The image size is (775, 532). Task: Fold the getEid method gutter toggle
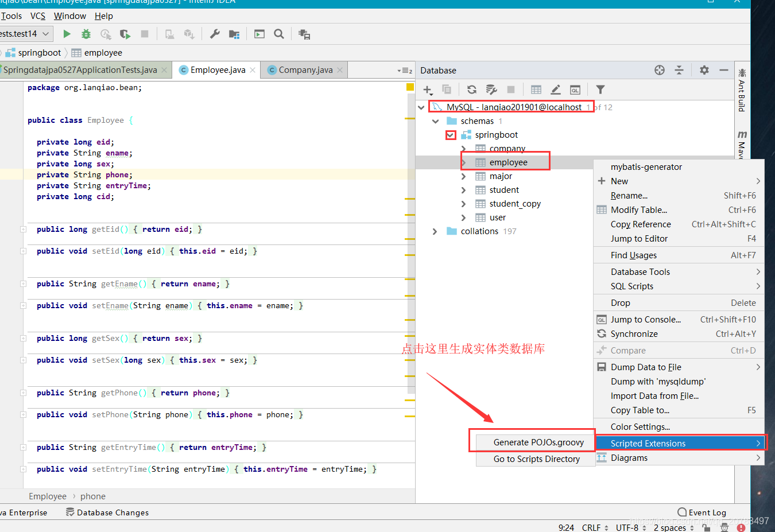coord(23,230)
